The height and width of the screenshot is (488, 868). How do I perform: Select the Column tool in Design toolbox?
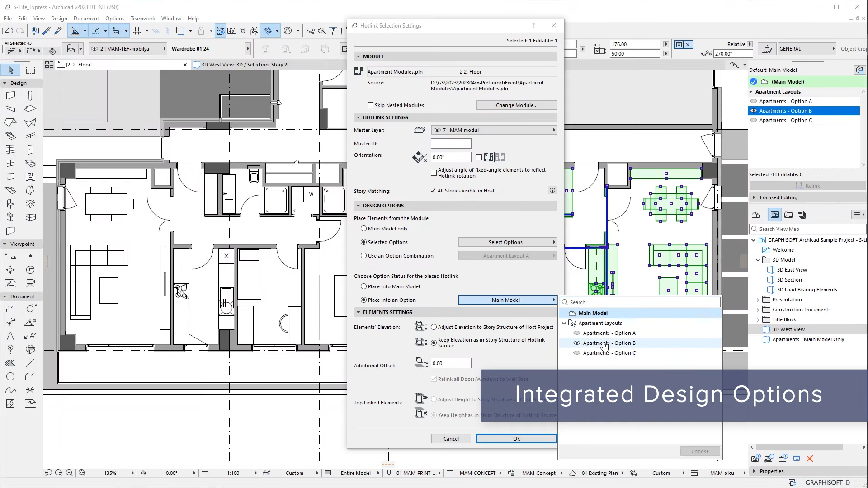30,96
